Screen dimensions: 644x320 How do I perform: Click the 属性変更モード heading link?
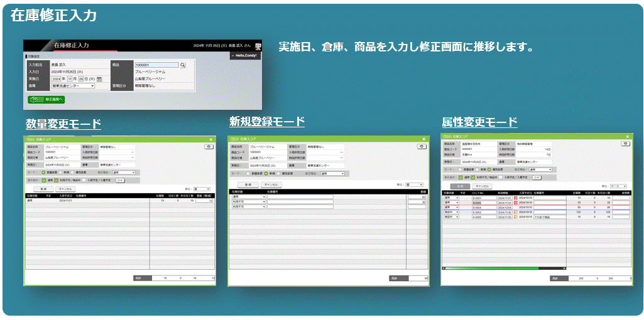(x=479, y=122)
